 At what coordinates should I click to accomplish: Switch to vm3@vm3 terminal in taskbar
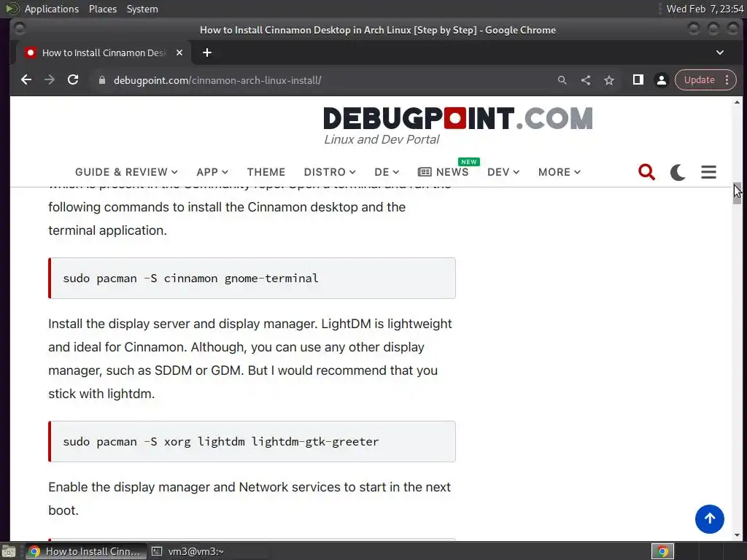[x=188, y=551]
